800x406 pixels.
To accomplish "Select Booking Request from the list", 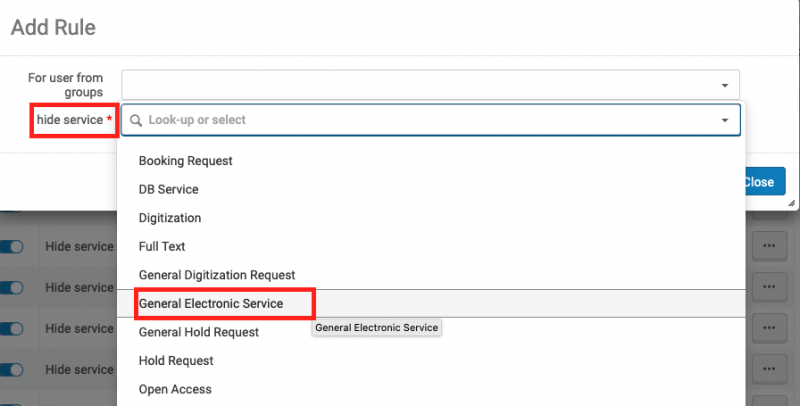I will 185,160.
